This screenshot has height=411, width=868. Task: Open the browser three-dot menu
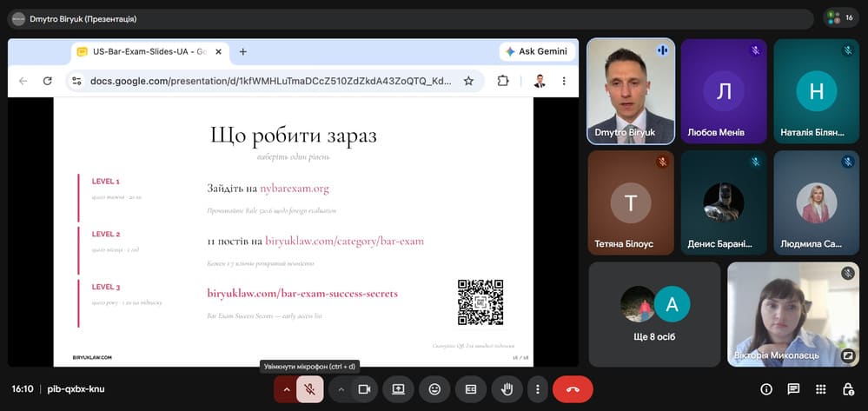click(564, 81)
